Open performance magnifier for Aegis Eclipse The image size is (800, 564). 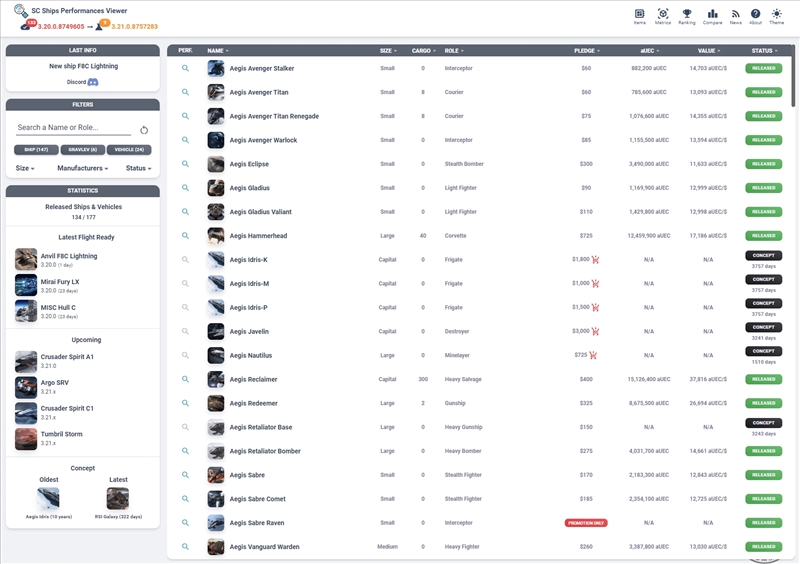coord(185,164)
